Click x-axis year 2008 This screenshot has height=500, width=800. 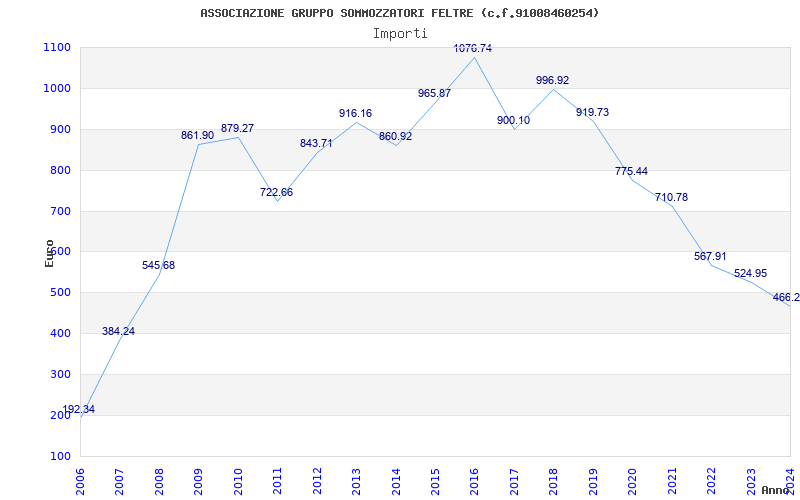159,481
